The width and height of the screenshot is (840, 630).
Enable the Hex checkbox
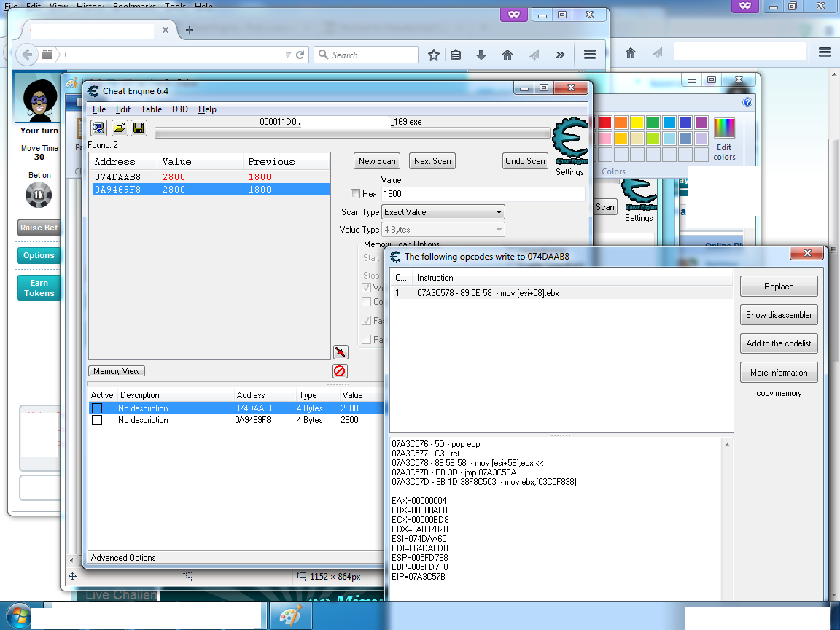tap(355, 194)
